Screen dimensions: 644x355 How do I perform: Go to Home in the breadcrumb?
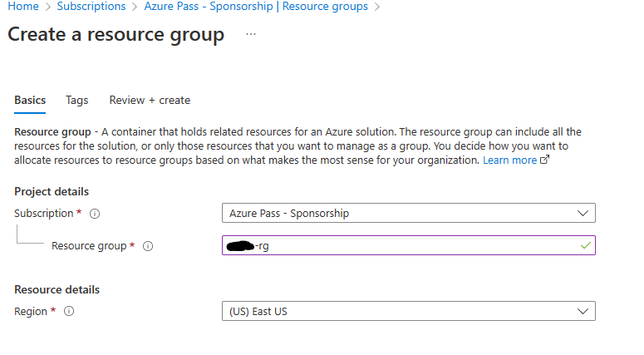23,7
